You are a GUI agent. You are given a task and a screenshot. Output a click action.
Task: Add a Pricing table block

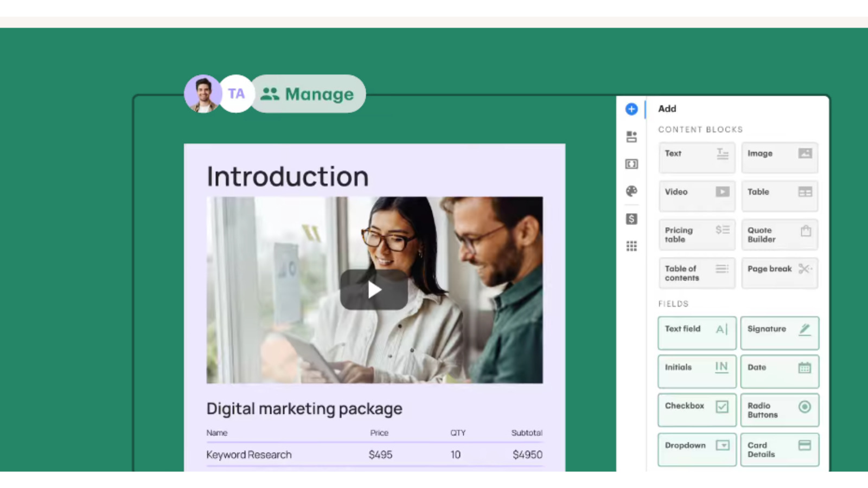697,234
